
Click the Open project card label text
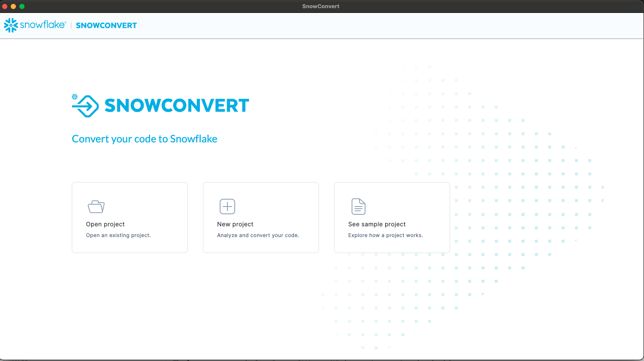tap(105, 224)
